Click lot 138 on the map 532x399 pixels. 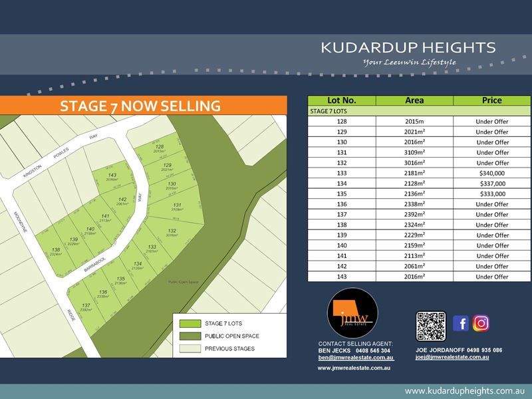tap(56, 252)
